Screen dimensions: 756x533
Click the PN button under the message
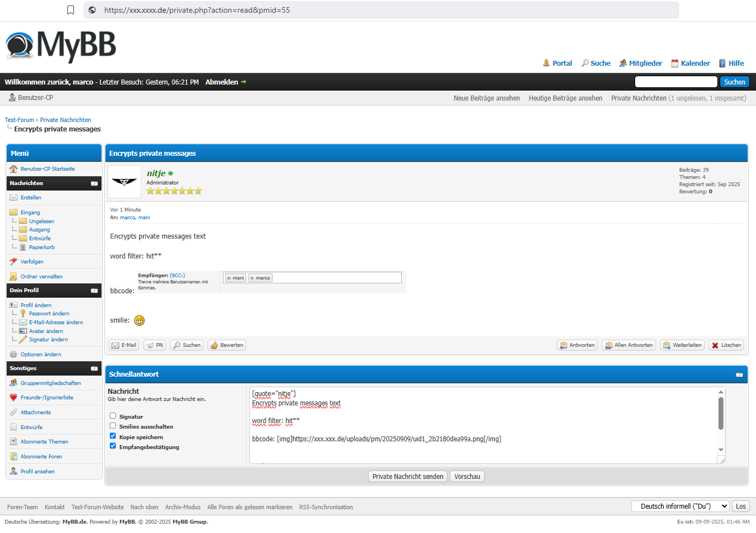coord(155,345)
